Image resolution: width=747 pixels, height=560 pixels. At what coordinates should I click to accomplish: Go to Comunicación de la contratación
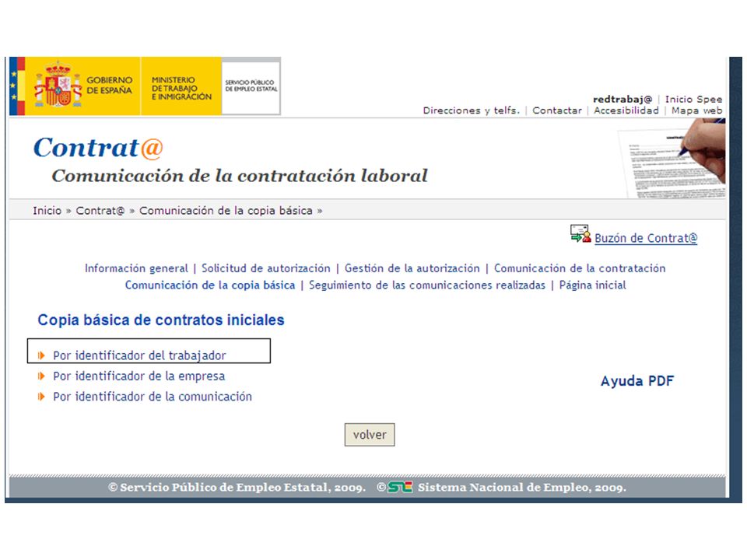580,268
